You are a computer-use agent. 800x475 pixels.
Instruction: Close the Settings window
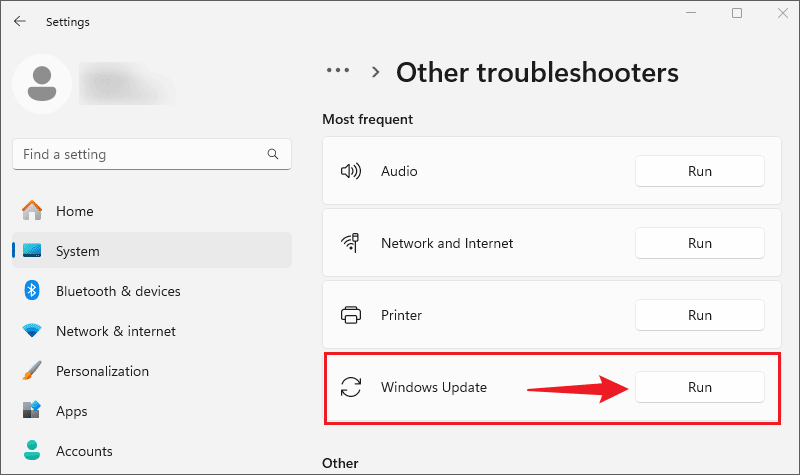(783, 13)
